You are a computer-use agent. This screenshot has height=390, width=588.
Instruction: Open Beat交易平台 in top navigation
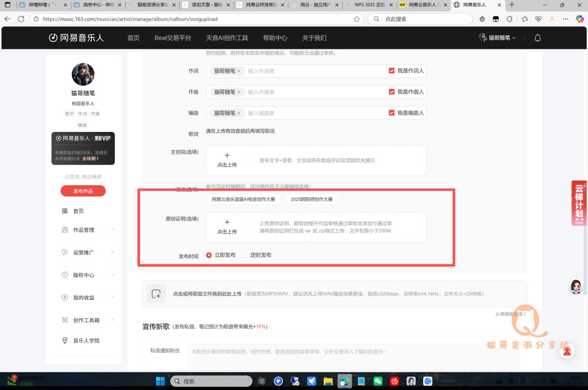coord(172,38)
